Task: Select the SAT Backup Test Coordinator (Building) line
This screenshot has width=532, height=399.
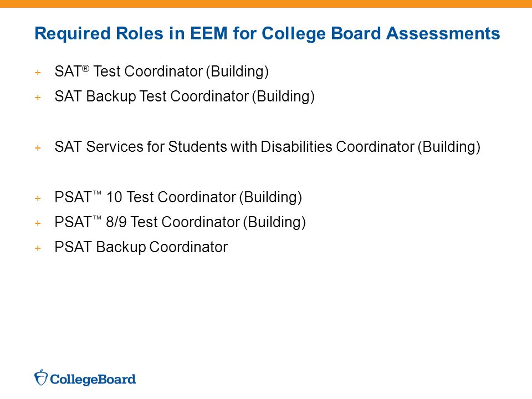Action: click(x=185, y=96)
